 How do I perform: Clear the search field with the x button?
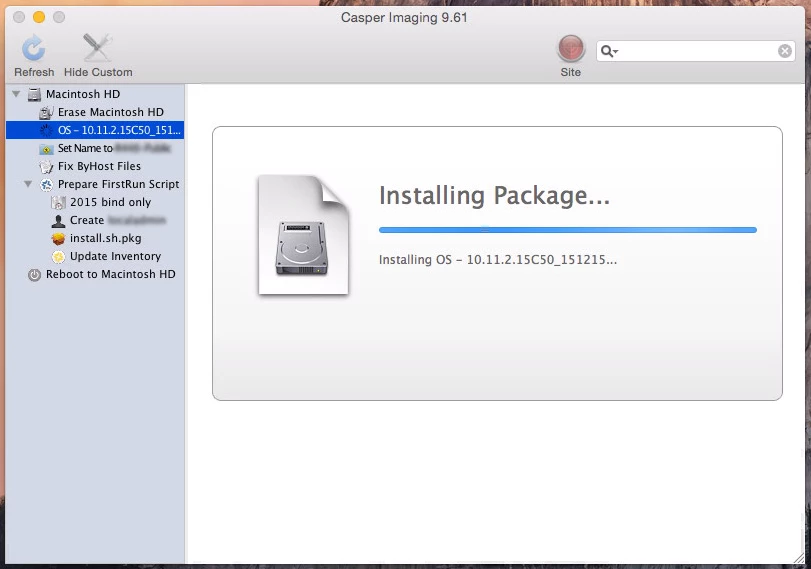click(785, 51)
